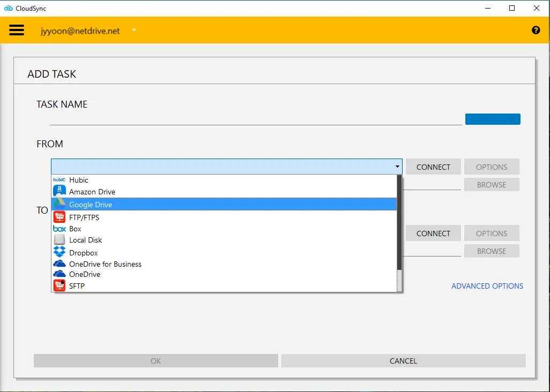
Task: Click the TO section BROWSE button
Action: pyautogui.click(x=492, y=251)
